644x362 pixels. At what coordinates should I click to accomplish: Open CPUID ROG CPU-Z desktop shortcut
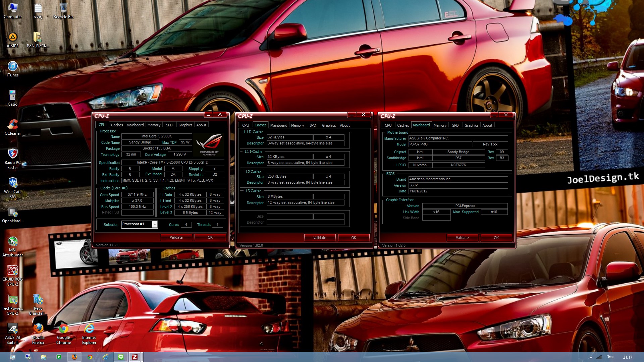[12, 270]
